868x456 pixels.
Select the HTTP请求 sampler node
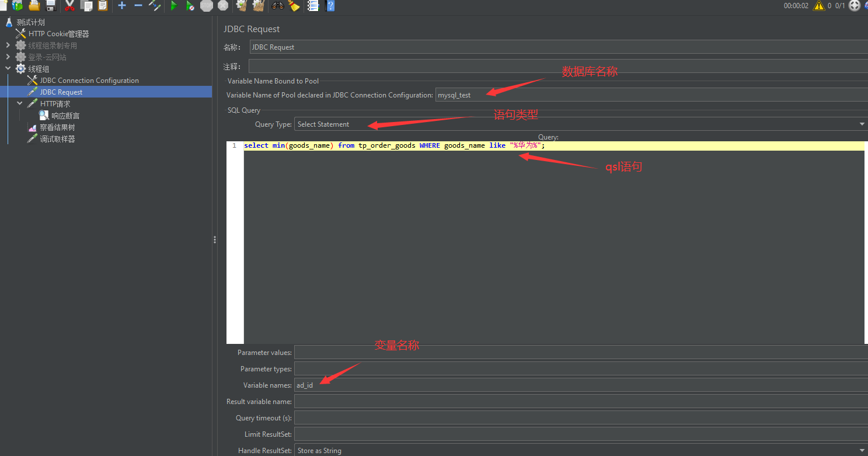coord(55,104)
